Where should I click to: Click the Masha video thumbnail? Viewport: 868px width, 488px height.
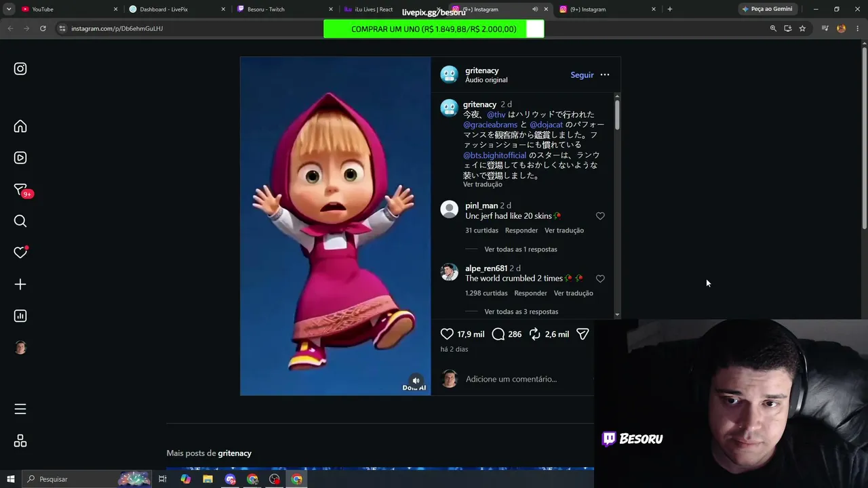(x=336, y=226)
